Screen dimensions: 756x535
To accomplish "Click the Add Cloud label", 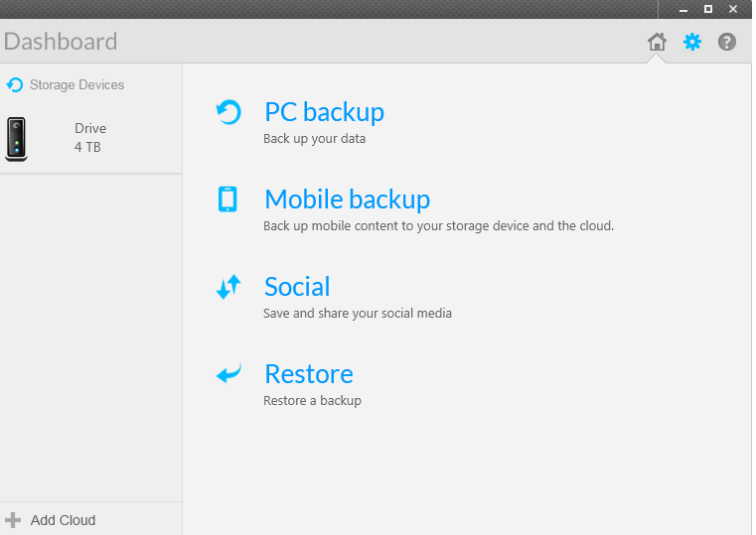I will 63,520.
